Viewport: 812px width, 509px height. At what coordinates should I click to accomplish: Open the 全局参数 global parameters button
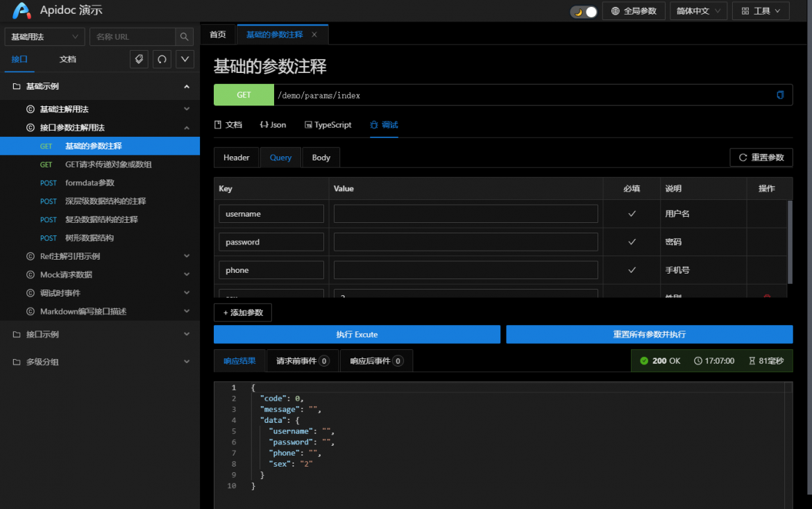(634, 11)
